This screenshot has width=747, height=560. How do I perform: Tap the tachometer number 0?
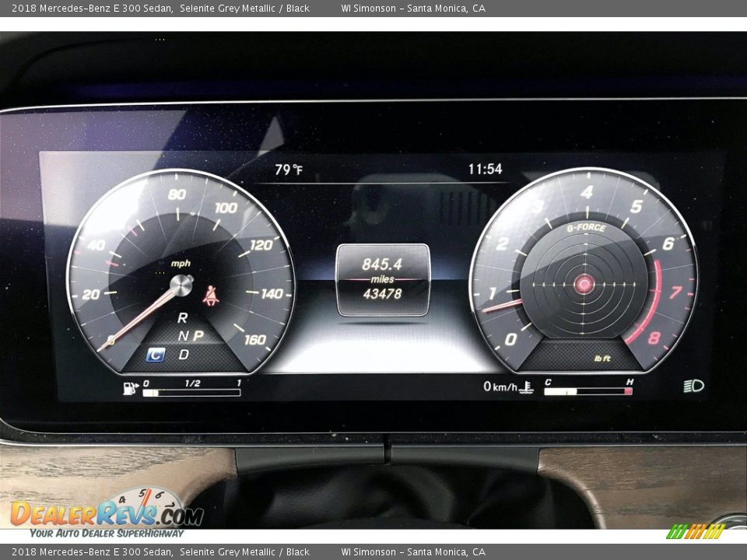pyautogui.click(x=510, y=339)
